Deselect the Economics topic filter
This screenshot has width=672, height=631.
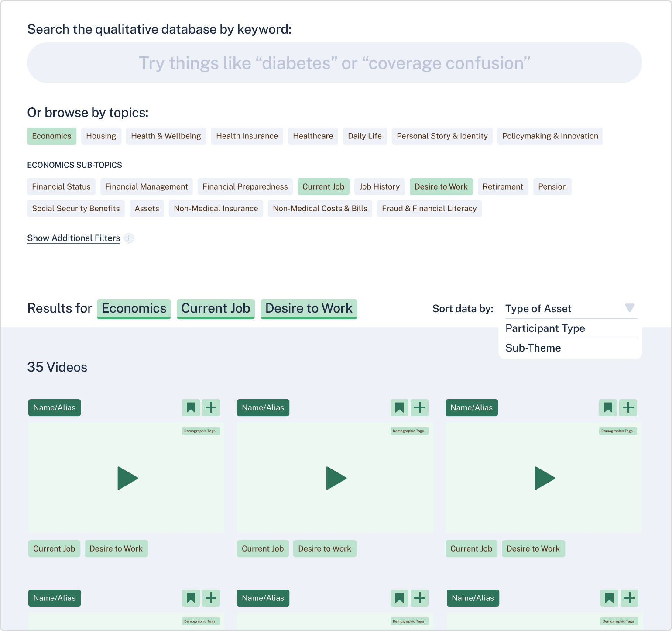[51, 136]
